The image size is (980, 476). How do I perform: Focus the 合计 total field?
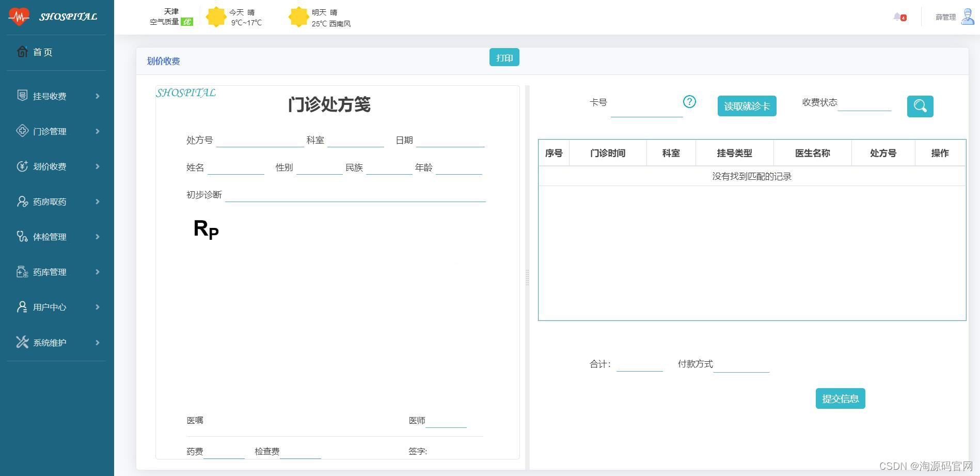[639, 364]
